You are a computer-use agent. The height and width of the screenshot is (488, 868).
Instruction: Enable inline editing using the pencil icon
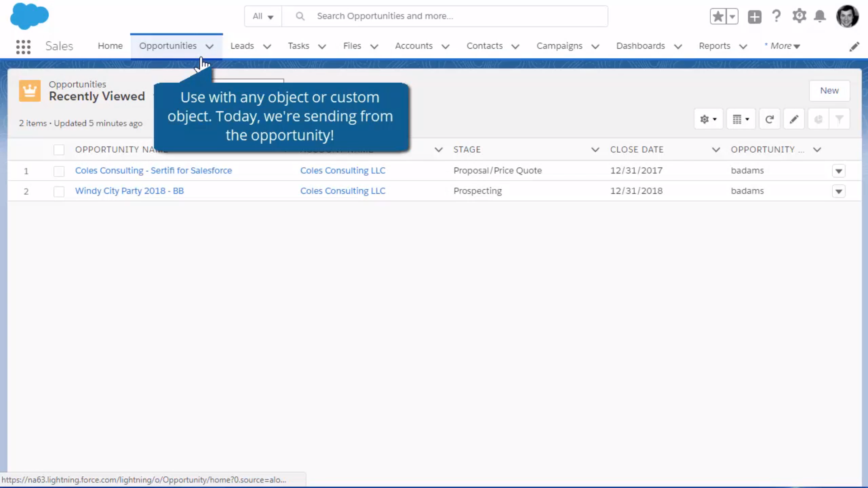(x=794, y=118)
